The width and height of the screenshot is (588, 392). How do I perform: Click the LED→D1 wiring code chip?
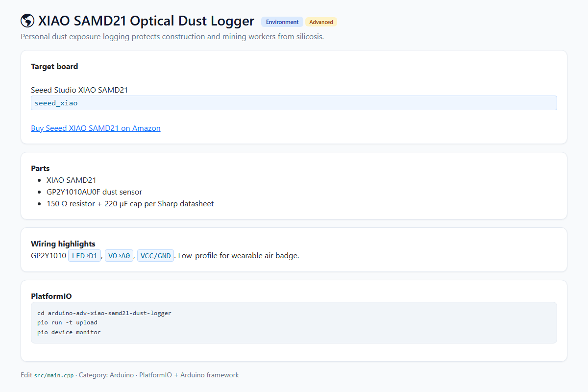[85, 256]
